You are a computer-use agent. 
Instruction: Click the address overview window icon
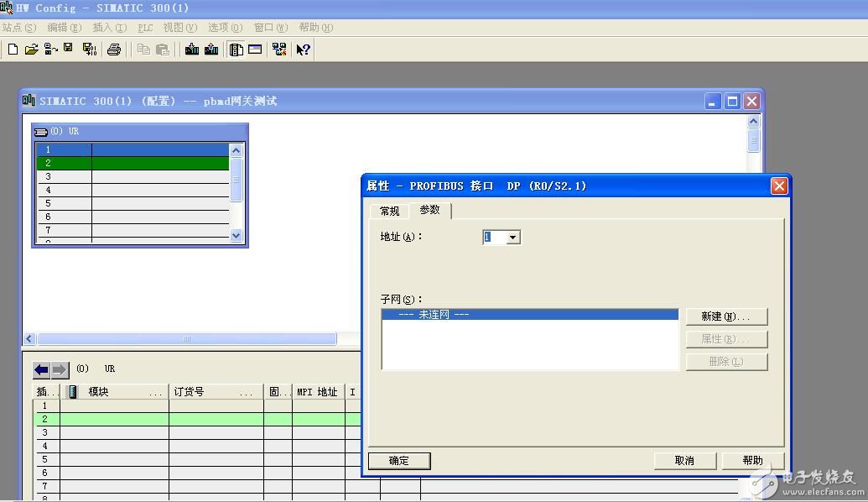click(255, 50)
